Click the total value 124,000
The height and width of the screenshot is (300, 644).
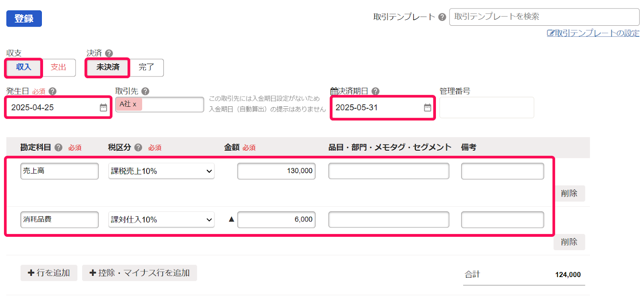point(568,275)
